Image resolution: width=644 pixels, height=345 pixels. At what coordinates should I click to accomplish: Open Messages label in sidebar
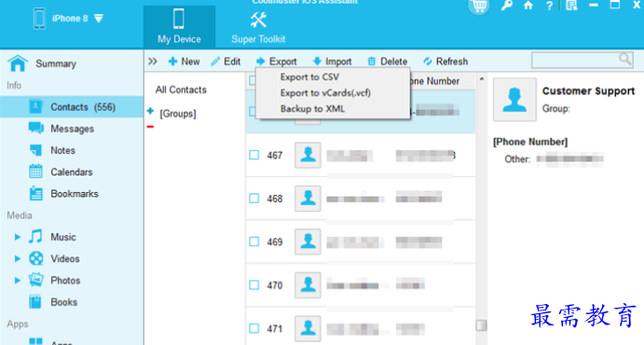click(73, 129)
